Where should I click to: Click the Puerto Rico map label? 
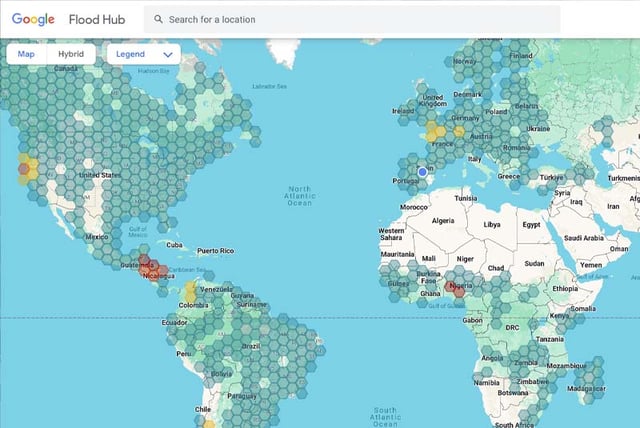(x=216, y=251)
